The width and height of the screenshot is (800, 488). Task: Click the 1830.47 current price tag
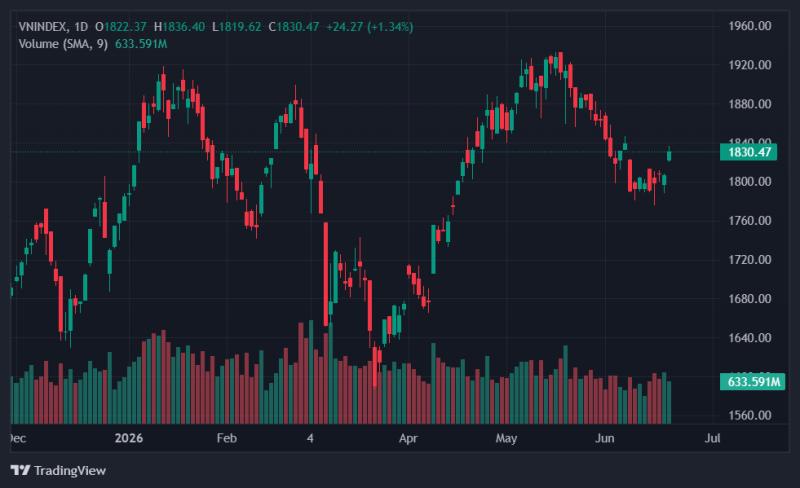[x=748, y=152]
